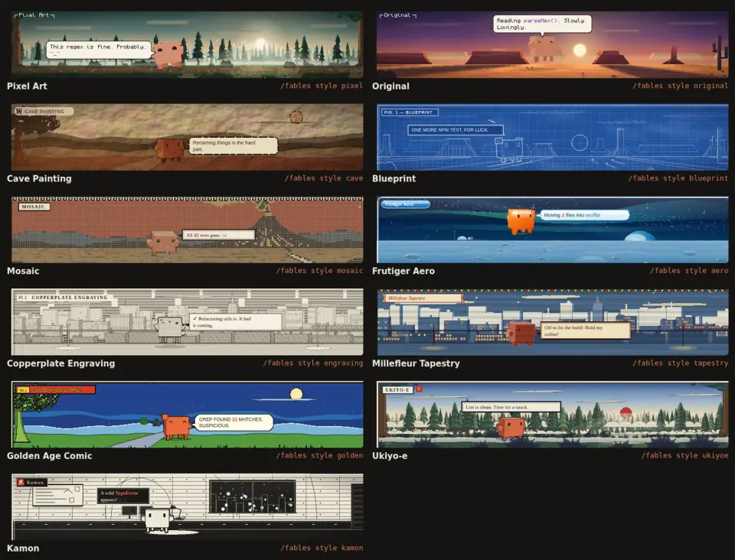Click the 'Blueprint' title caption
The image size is (735, 560).
point(394,178)
